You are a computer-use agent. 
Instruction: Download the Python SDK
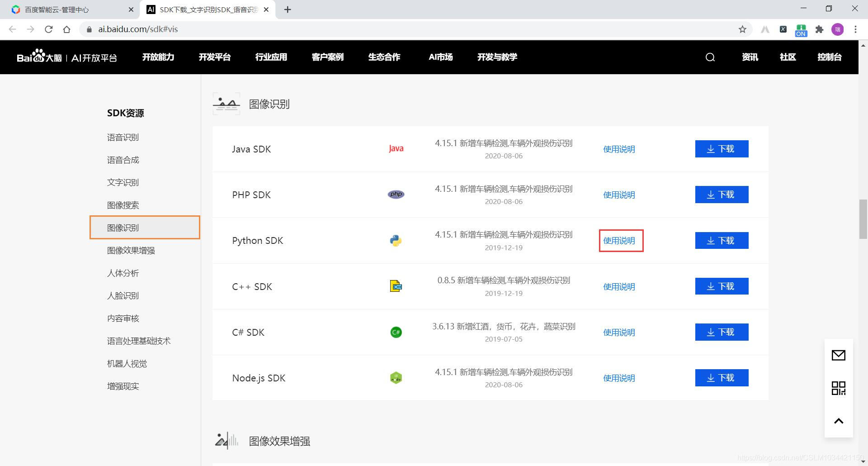click(722, 240)
